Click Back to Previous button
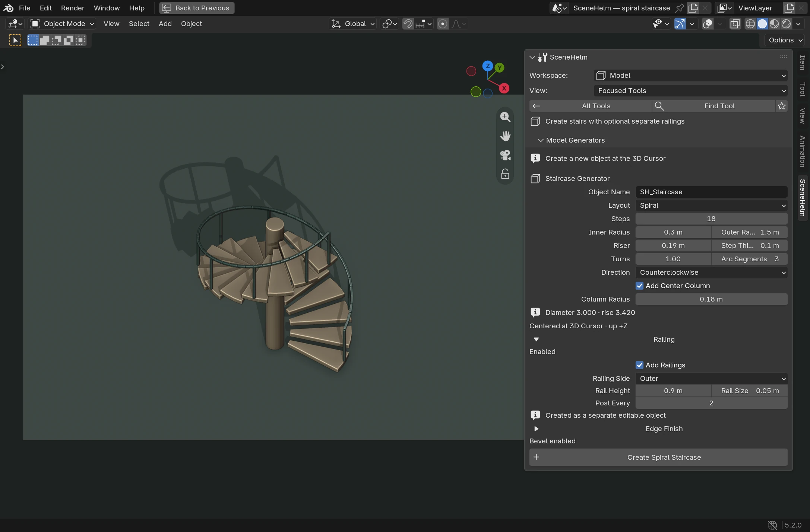Viewport: 810px width, 532px height. coord(197,8)
